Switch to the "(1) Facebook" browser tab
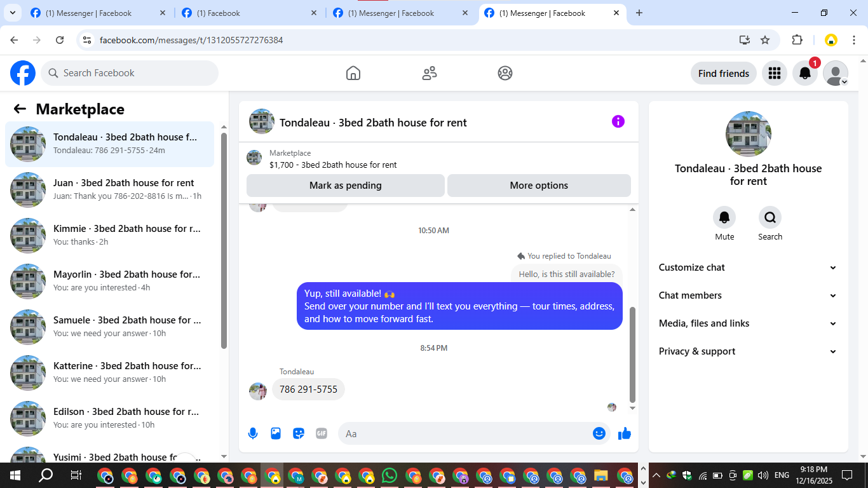 (248, 13)
